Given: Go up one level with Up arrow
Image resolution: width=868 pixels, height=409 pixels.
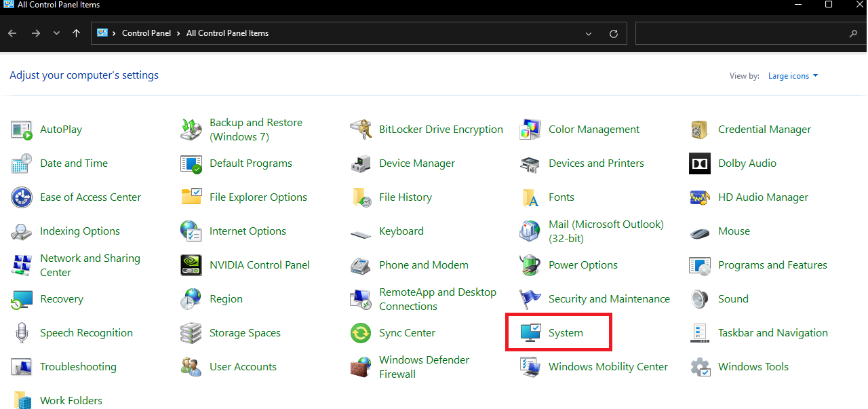Looking at the screenshot, I should pos(76,33).
